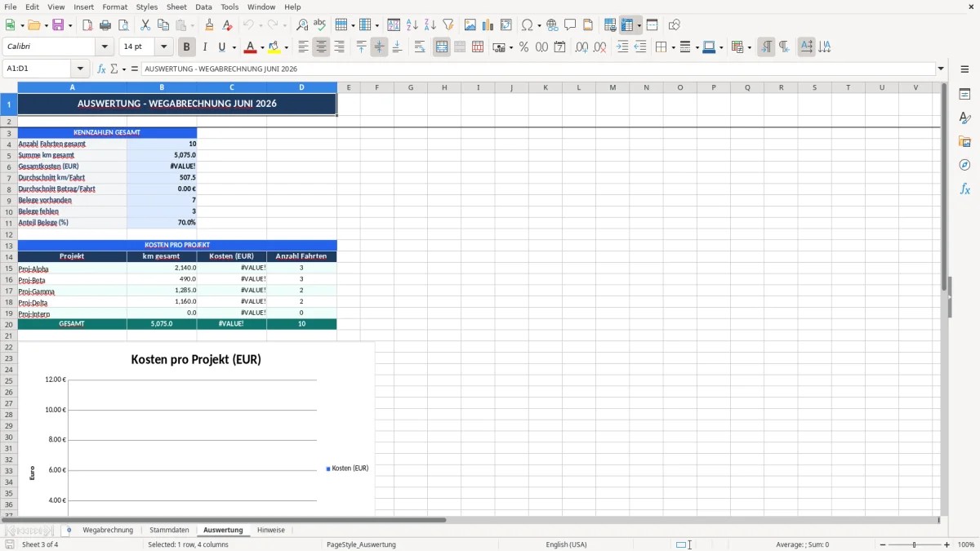Open the Sidebar Gallery panel
Image resolution: width=980 pixels, height=551 pixels.
coord(964,141)
